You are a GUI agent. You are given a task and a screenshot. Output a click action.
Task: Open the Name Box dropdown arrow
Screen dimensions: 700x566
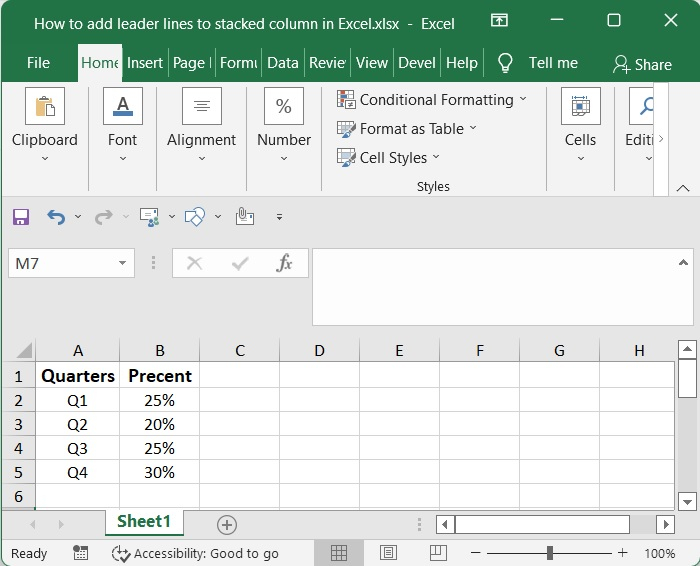[x=123, y=264]
